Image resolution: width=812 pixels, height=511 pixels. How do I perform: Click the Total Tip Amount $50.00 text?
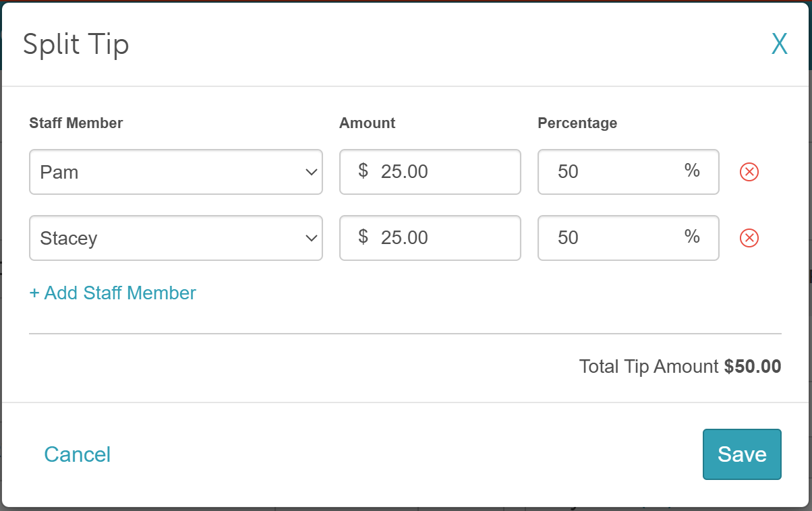pos(680,367)
